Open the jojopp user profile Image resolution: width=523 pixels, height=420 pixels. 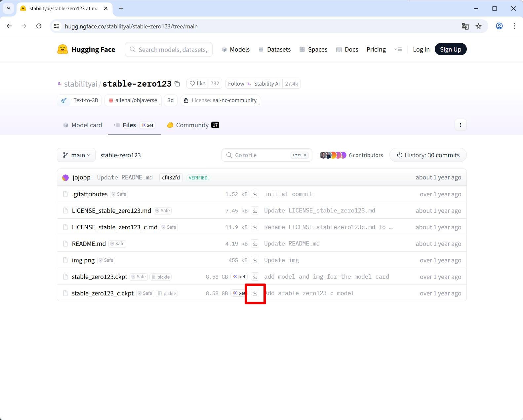point(81,177)
